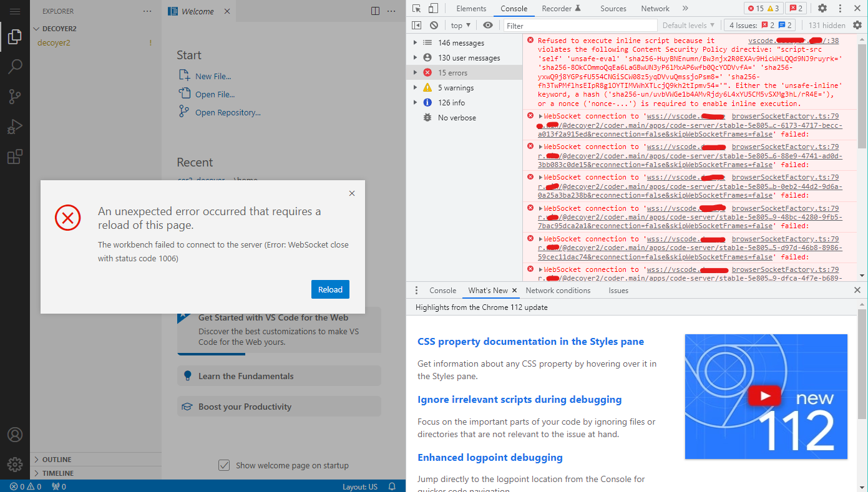Toggle the console sidebar

click(417, 26)
